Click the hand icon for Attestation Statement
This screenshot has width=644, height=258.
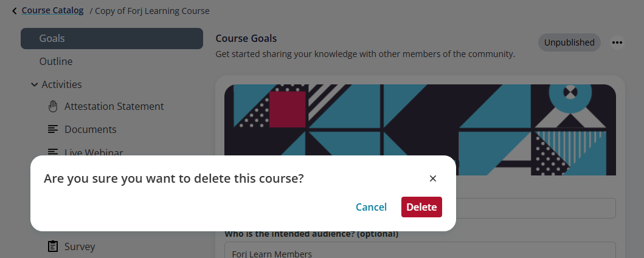click(x=52, y=107)
